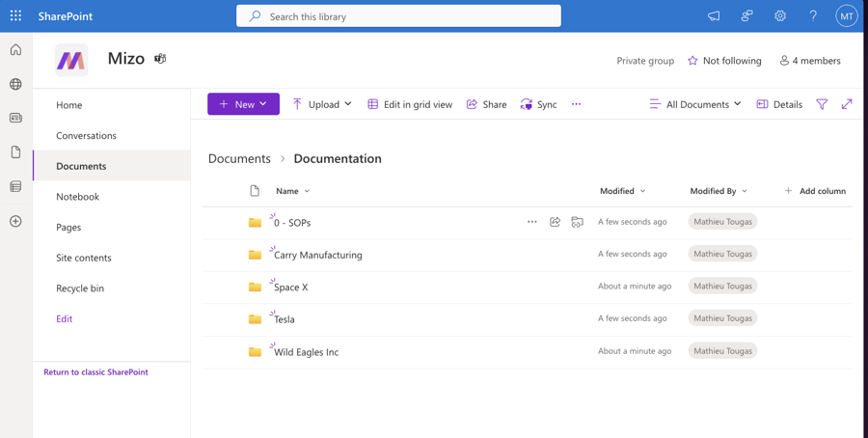
Task: Open the Details pane
Action: tap(779, 104)
